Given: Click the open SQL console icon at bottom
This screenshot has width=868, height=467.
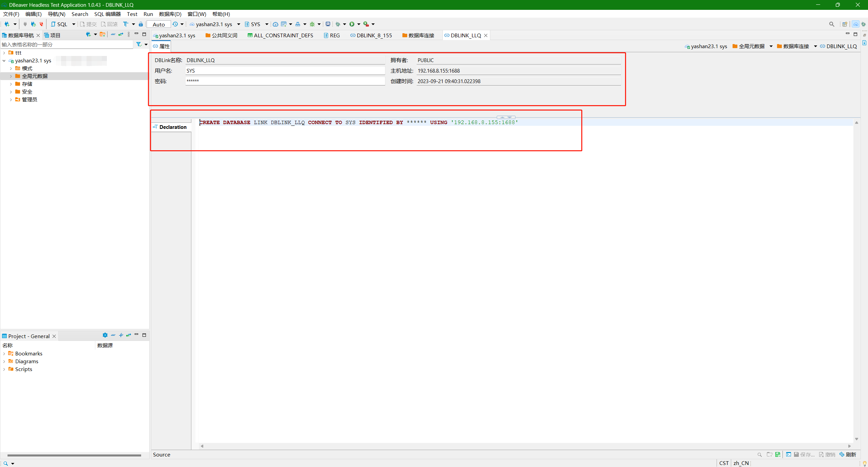Looking at the screenshot, I should [x=789, y=454].
